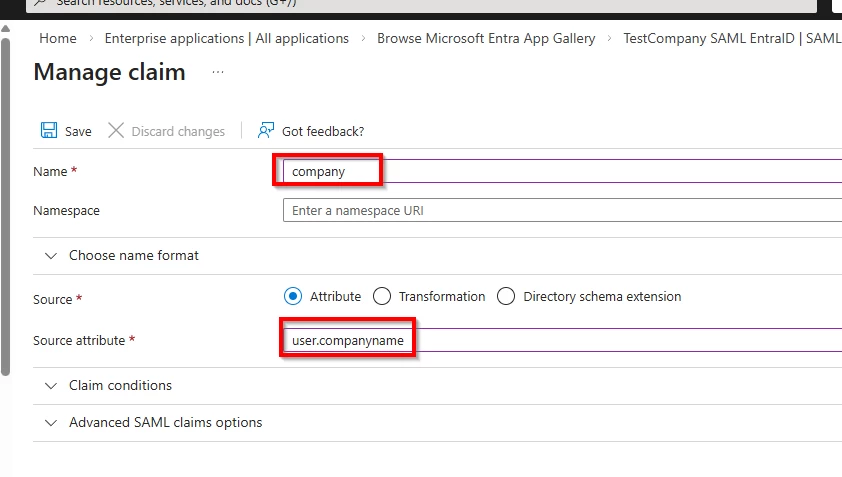Screen dimensions: 842x477
Task: Click the Got feedback? link
Action: pos(323,131)
